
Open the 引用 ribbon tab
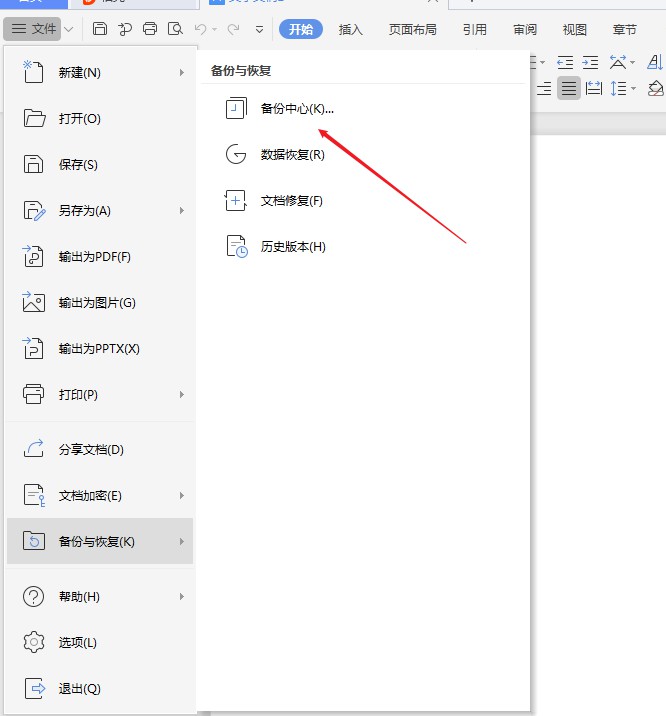pyautogui.click(x=475, y=30)
